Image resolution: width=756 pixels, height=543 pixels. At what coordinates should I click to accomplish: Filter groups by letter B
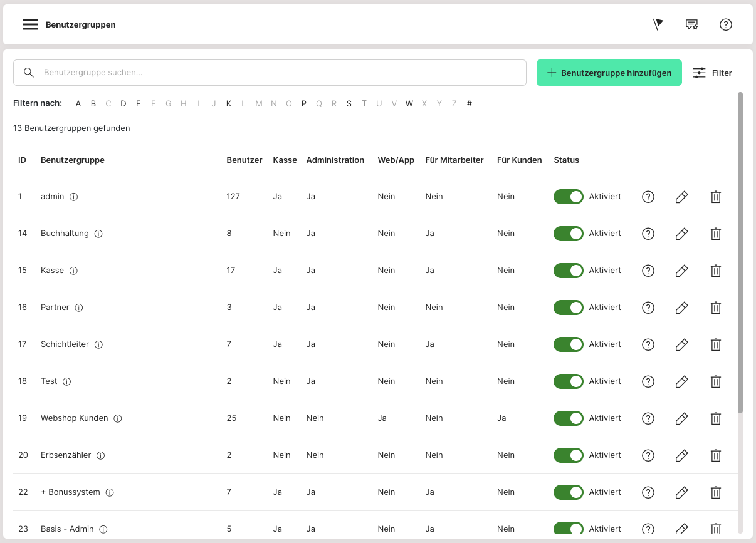click(93, 104)
